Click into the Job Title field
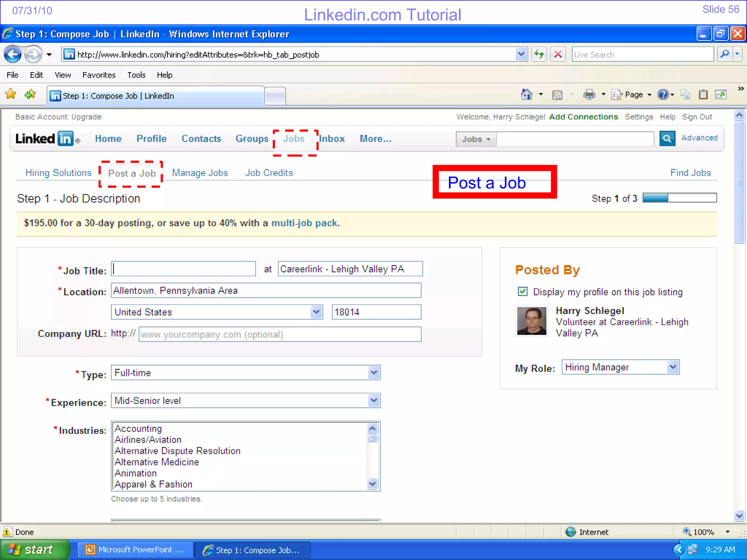 coord(183,269)
